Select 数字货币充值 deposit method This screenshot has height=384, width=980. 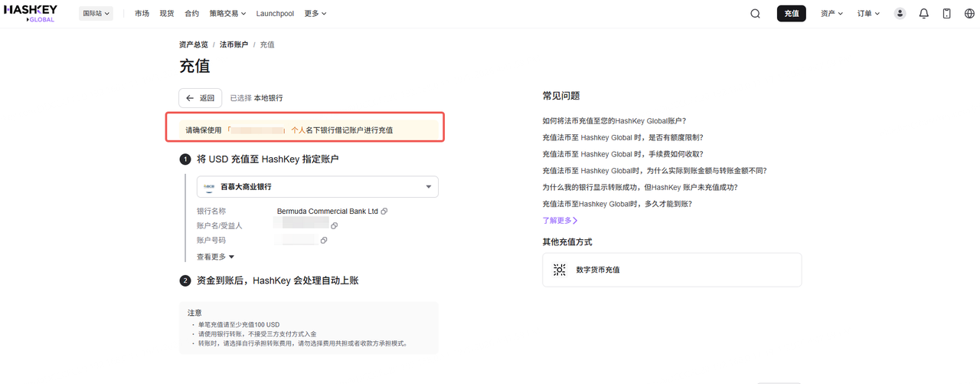597,270
